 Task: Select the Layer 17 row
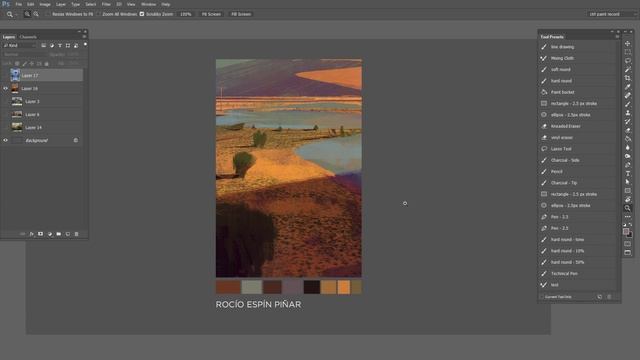tap(43, 76)
